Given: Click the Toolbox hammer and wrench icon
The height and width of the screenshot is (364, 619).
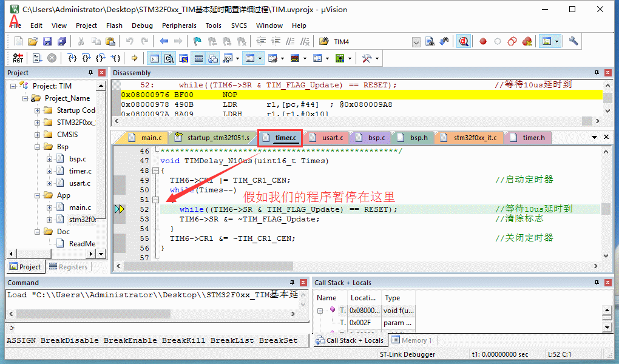Looking at the screenshot, I should (367, 58).
